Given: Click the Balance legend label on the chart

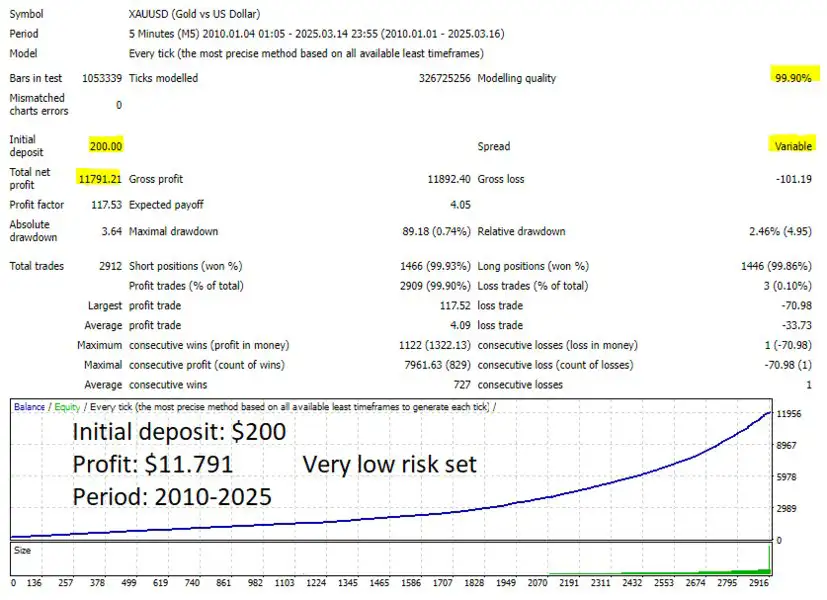Looking at the screenshot, I should [x=29, y=407].
